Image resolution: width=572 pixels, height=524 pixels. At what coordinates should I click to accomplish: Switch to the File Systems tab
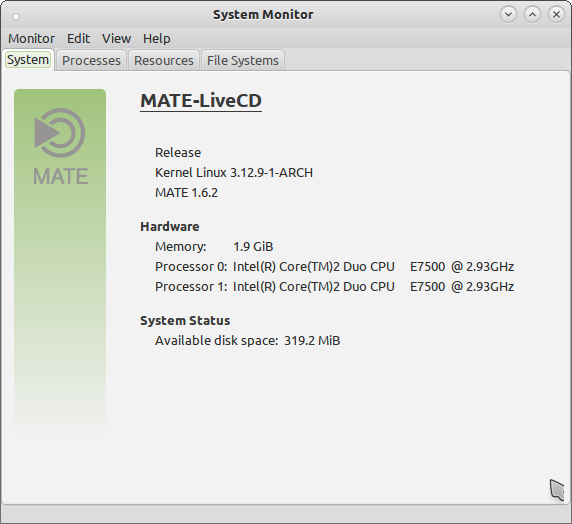[243, 60]
